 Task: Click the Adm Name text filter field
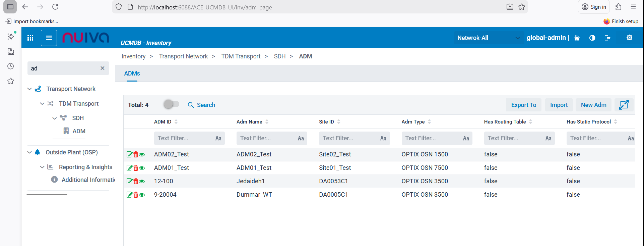[x=266, y=138]
